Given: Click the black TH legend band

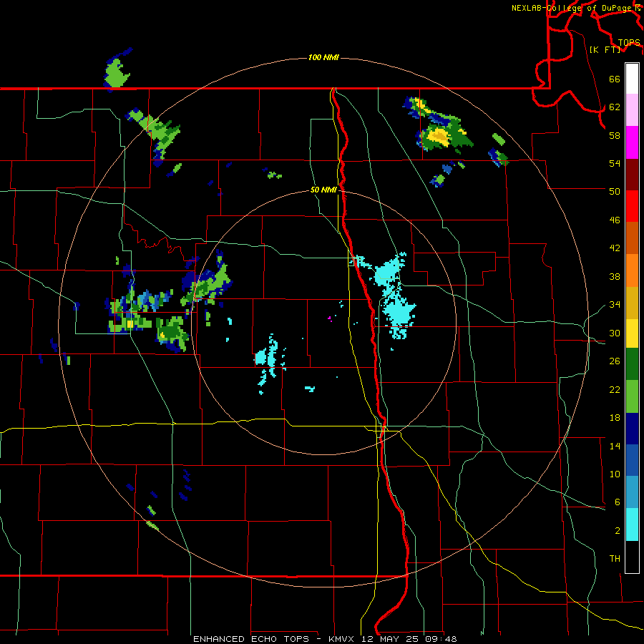Looking at the screenshot, I should click(632, 557).
